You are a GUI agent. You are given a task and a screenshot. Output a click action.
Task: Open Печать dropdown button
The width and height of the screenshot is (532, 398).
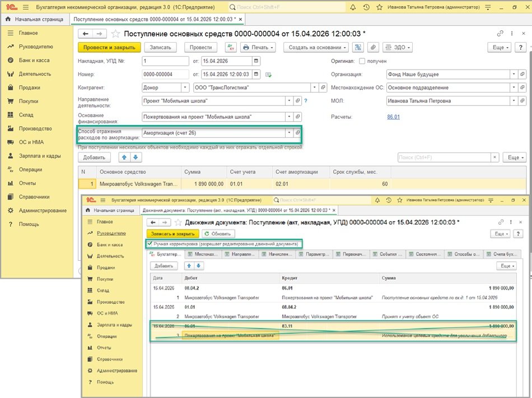point(258,47)
